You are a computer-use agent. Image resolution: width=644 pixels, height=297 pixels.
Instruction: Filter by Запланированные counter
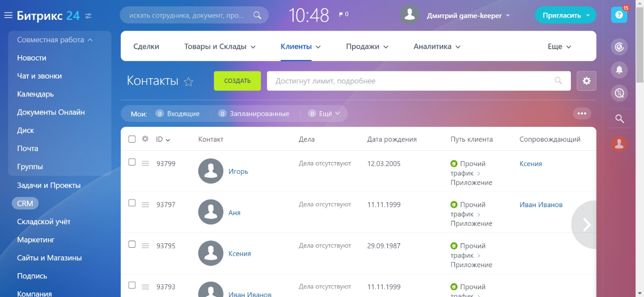[x=254, y=114]
